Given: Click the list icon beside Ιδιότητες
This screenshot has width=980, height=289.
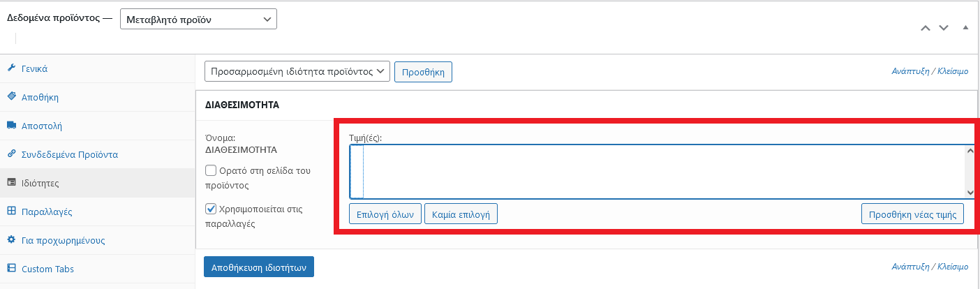Looking at the screenshot, I should coord(11,183).
